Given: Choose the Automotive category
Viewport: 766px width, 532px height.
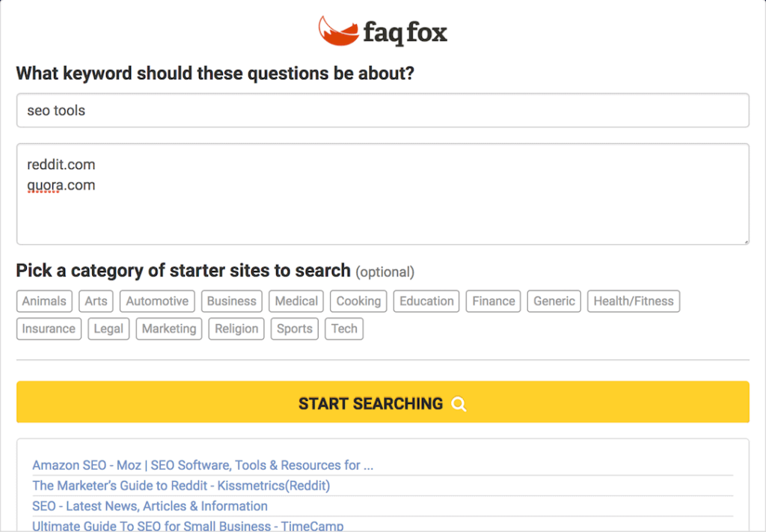Looking at the screenshot, I should [x=157, y=301].
